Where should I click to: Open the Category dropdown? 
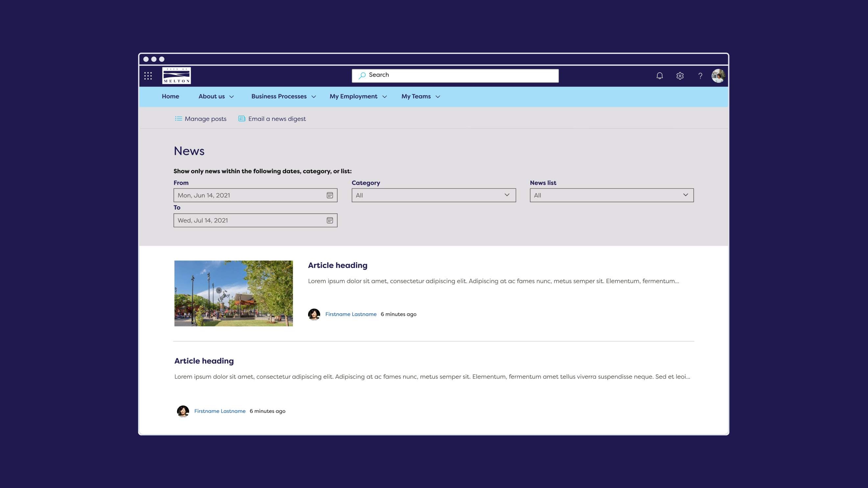pos(433,195)
